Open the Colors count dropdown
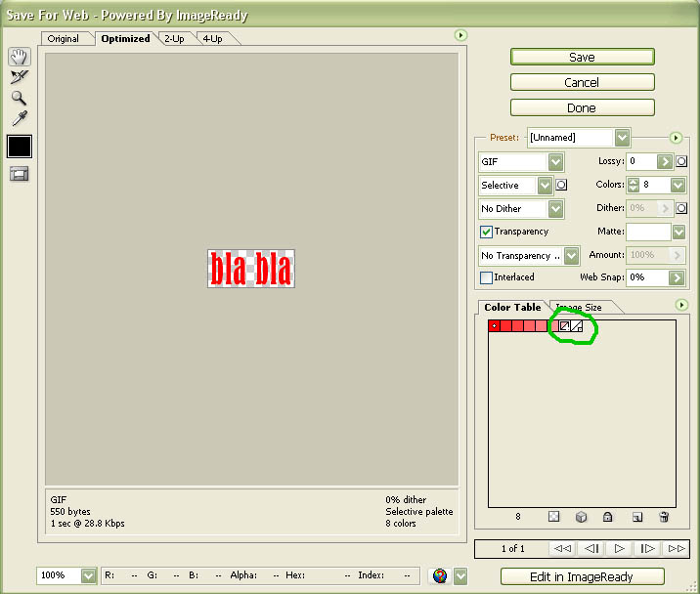700x594 pixels. click(x=678, y=185)
